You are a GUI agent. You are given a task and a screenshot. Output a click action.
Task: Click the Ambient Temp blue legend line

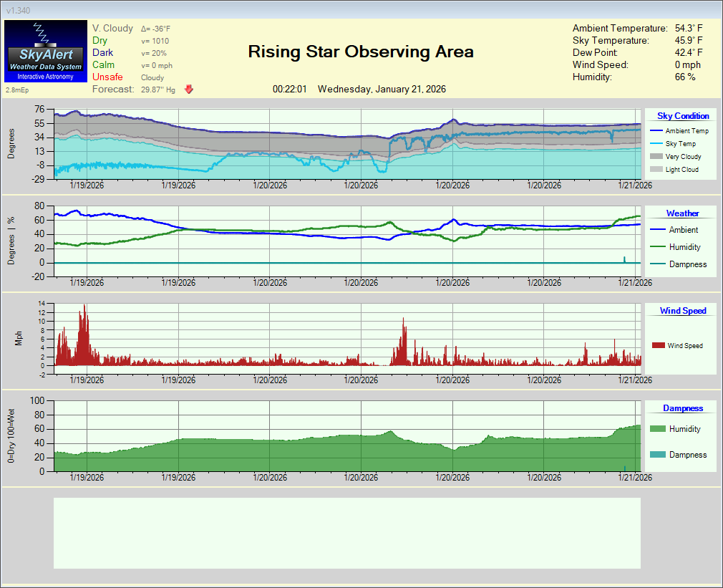656,131
